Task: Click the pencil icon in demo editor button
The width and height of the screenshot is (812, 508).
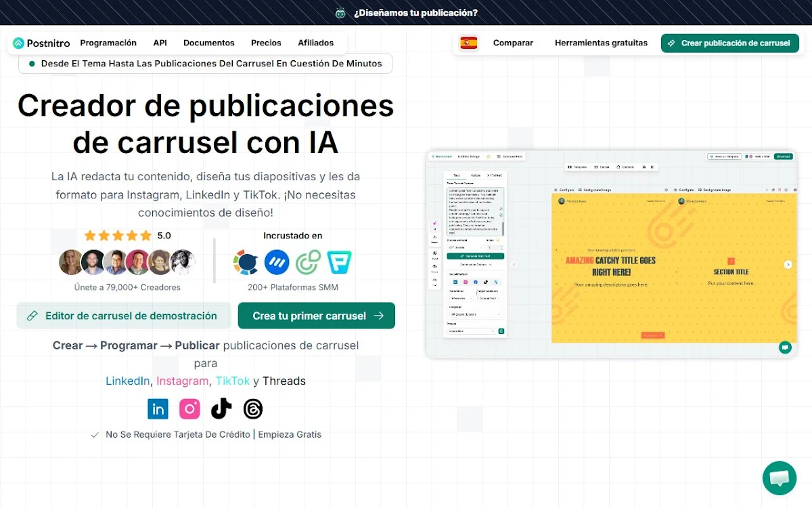Action: [x=32, y=316]
